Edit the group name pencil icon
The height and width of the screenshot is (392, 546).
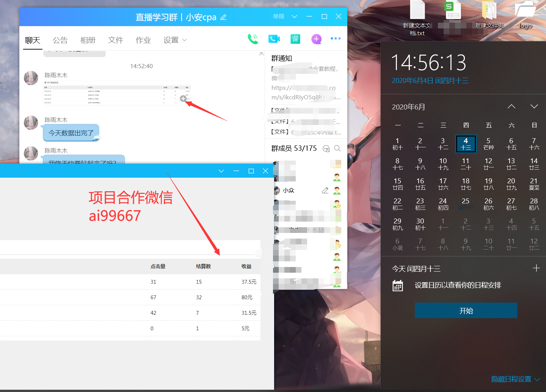(223, 17)
